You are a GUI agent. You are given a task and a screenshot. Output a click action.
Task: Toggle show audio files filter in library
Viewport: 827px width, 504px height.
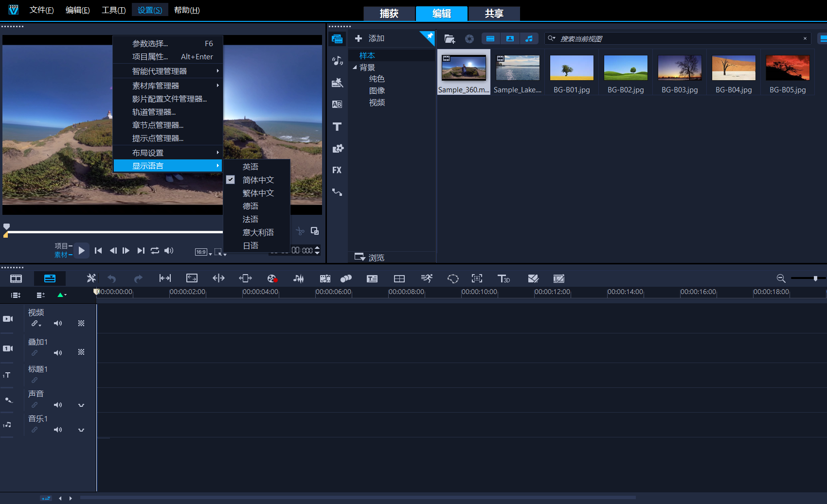529,38
